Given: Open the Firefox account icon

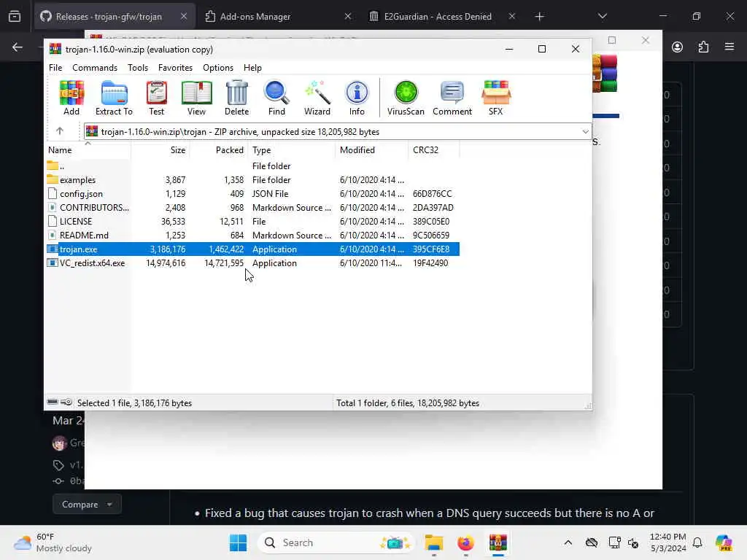Looking at the screenshot, I should (x=677, y=47).
